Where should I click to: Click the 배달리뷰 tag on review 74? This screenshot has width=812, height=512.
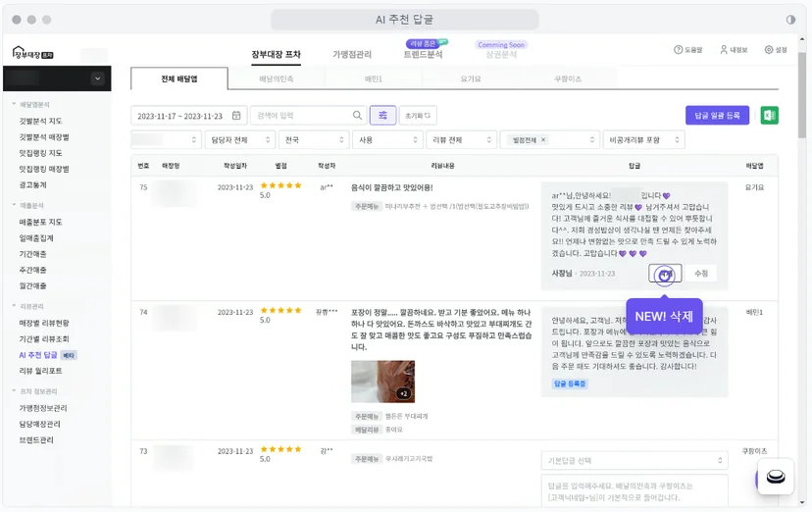[x=367, y=430]
